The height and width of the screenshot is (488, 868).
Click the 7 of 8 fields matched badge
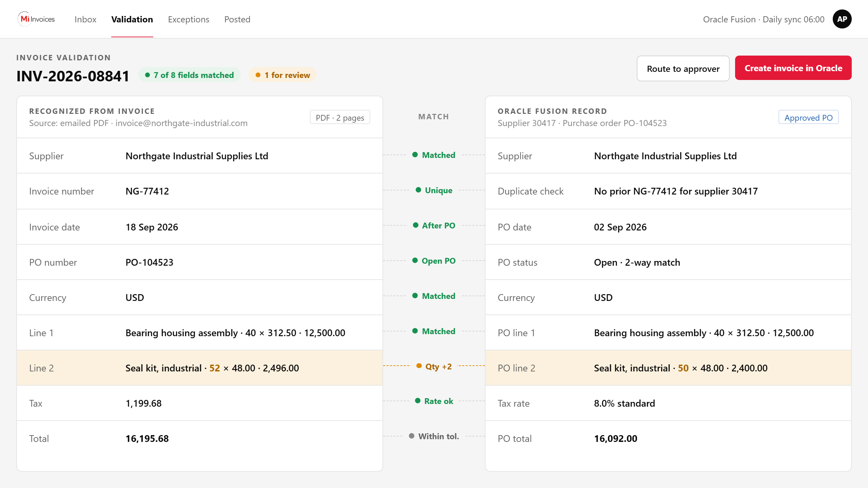pyautogui.click(x=190, y=75)
